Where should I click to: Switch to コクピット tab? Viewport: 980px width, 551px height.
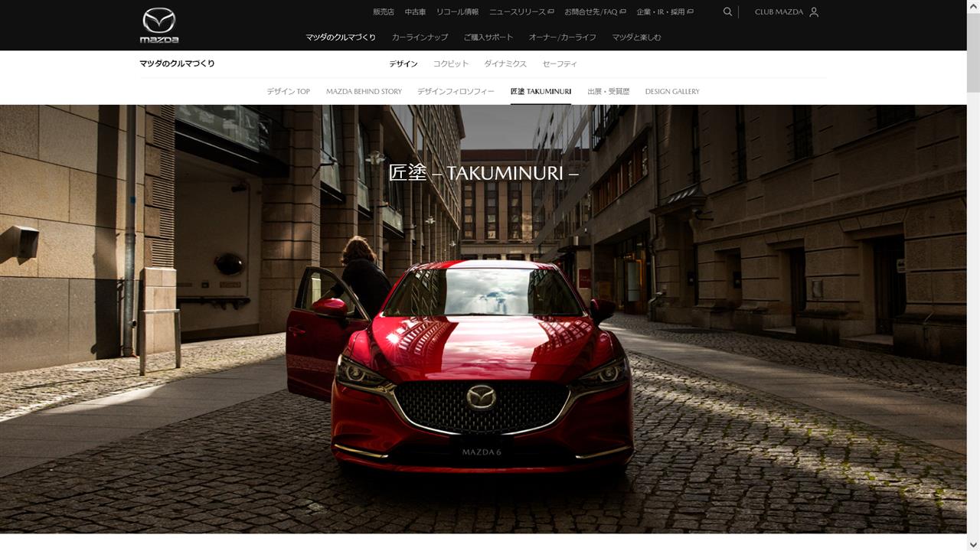coord(451,64)
